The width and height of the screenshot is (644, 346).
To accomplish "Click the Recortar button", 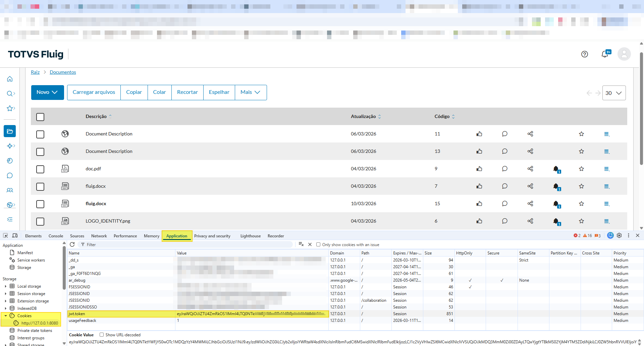I will 187,92.
